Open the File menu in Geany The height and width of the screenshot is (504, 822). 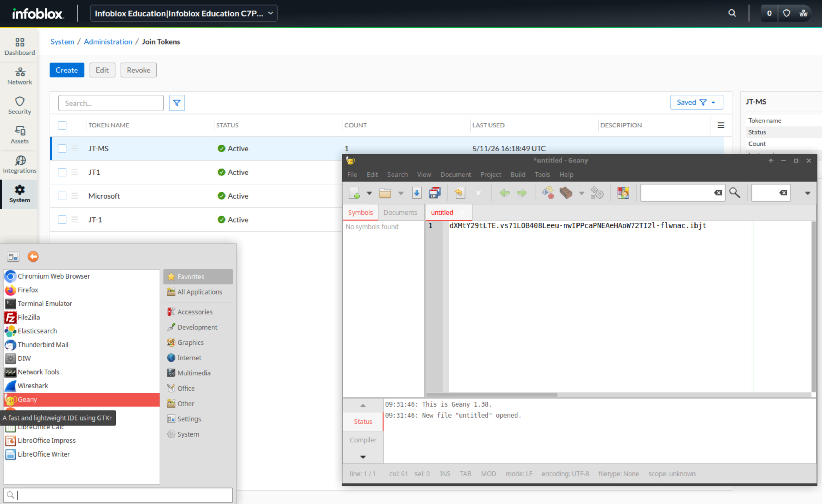pos(352,175)
